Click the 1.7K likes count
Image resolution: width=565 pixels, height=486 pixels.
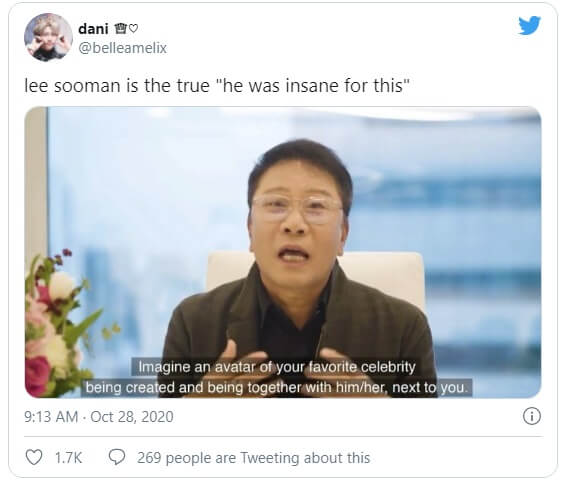(x=68, y=458)
